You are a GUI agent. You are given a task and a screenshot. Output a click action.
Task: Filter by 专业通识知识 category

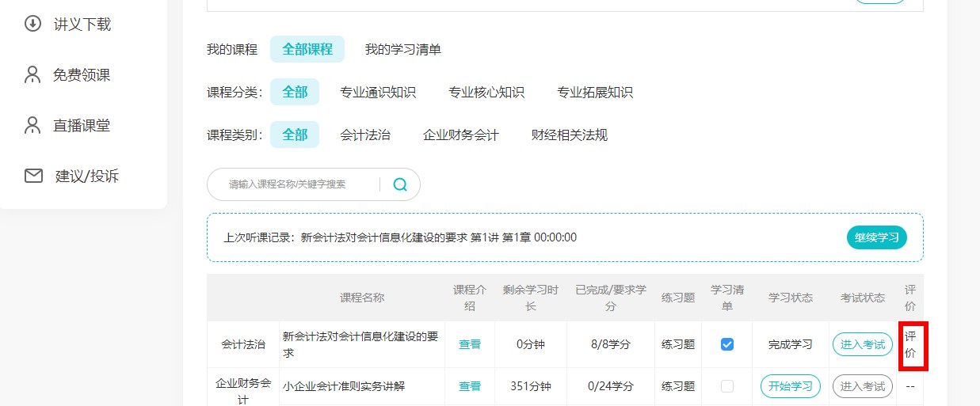click(x=378, y=92)
